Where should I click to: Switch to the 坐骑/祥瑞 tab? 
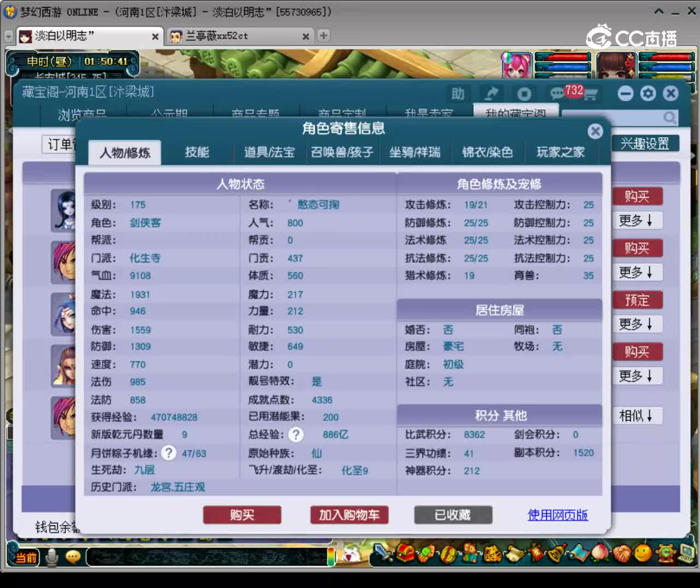[x=415, y=152]
